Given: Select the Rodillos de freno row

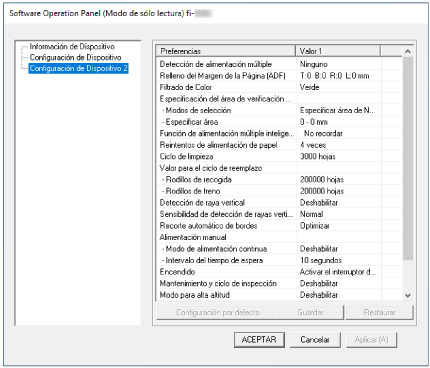Looking at the screenshot, I should pyautogui.click(x=279, y=191).
